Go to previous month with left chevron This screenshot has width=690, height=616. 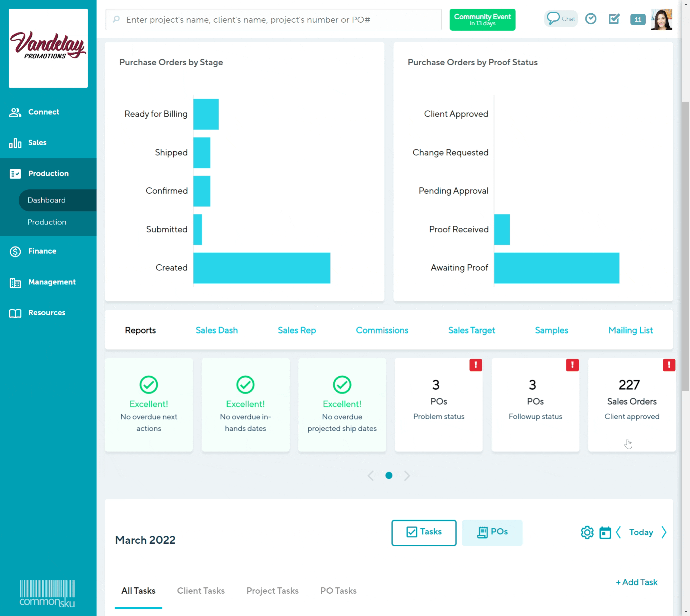point(618,532)
